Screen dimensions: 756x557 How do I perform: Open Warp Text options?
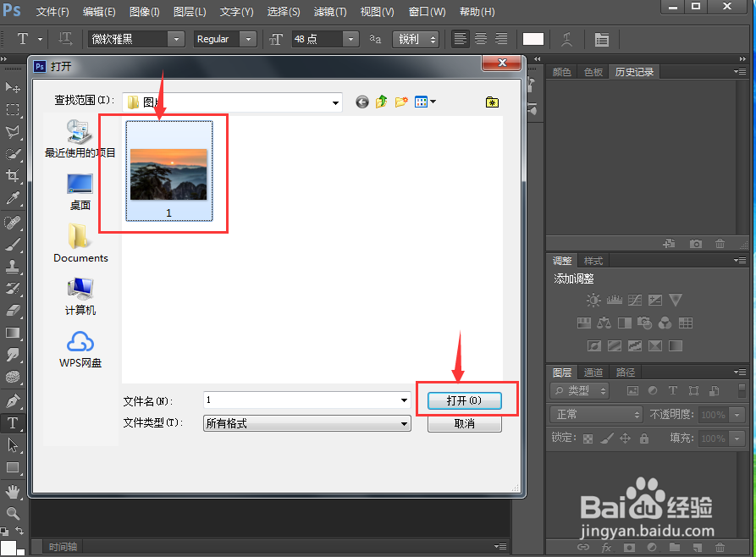(x=567, y=39)
